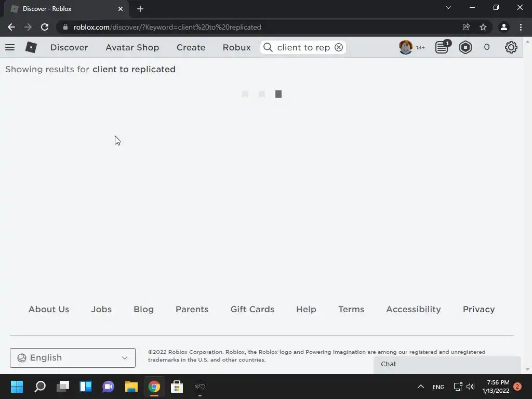Open Microsoft Store from taskbar
Image resolution: width=532 pixels, height=399 pixels.
[177, 387]
